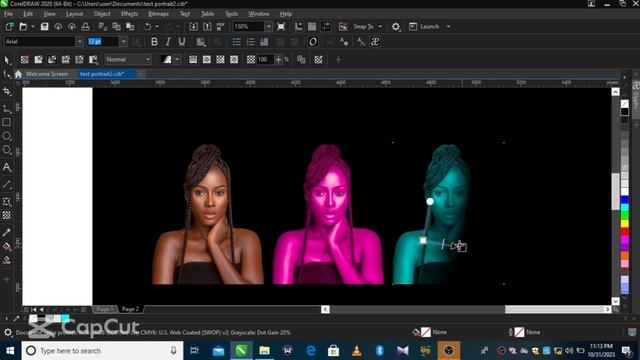Image resolution: width=640 pixels, height=360 pixels.
Task: Pick the yellow swatch in the color palette
Action: [624, 224]
